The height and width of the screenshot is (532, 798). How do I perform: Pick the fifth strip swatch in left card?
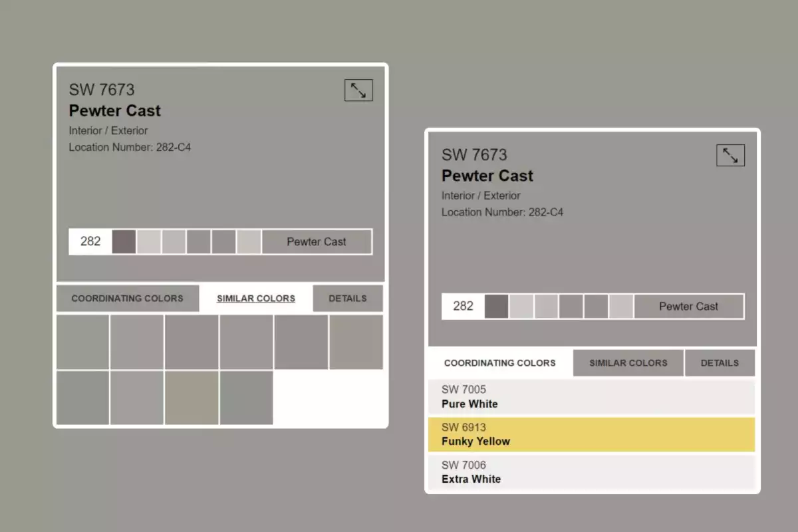click(x=223, y=241)
